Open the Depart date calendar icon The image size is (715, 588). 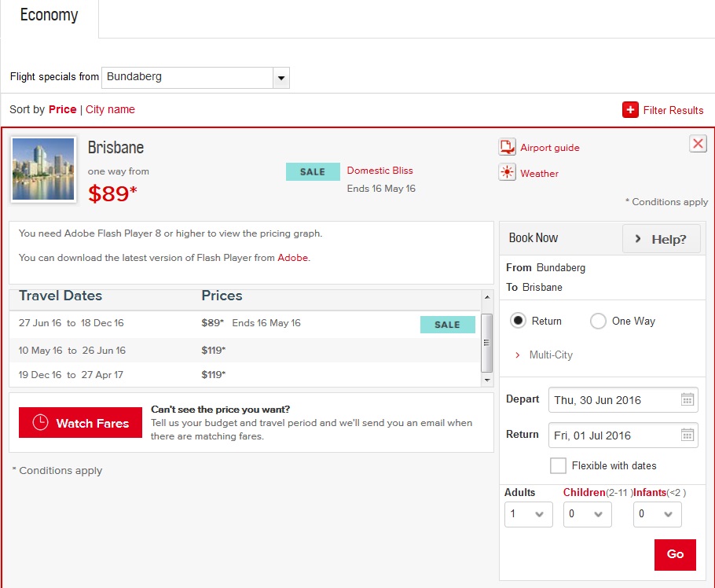[687, 400]
